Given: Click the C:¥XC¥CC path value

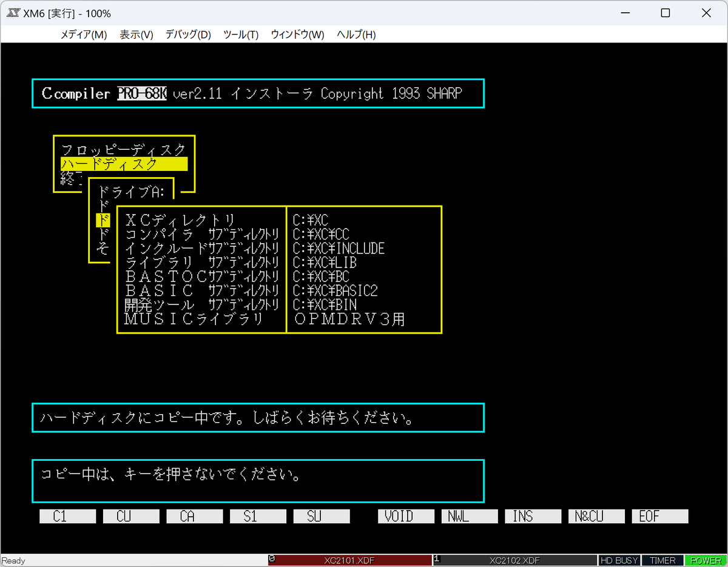Looking at the screenshot, I should [x=321, y=234].
